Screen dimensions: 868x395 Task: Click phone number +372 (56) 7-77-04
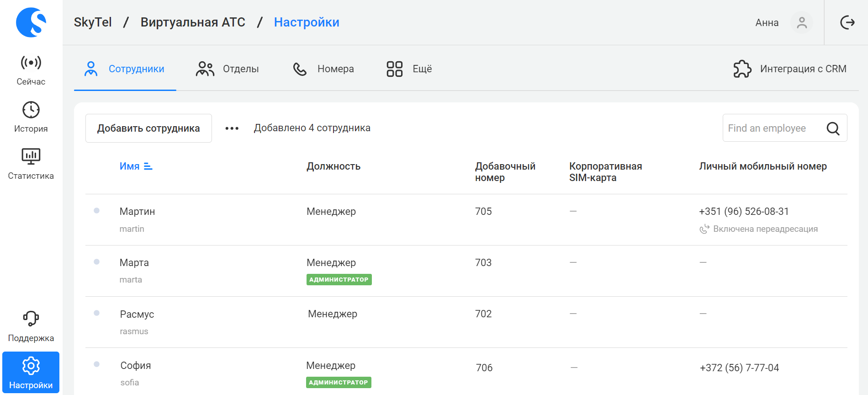pyautogui.click(x=740, y=368)
